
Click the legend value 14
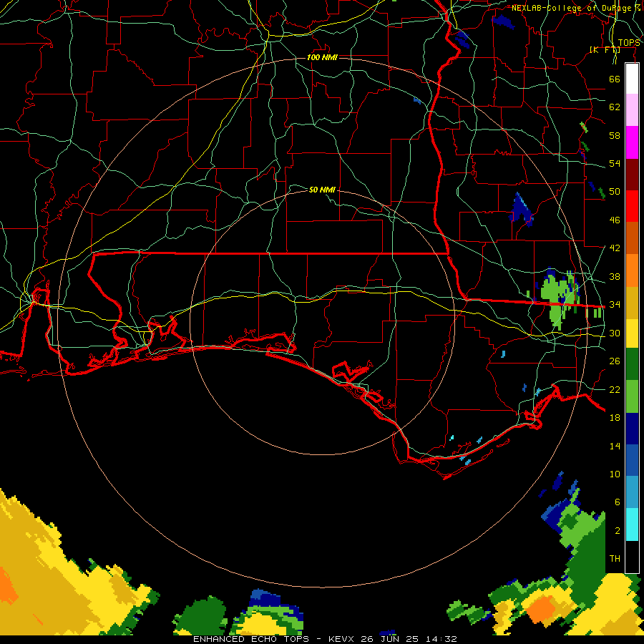point(615,446)
